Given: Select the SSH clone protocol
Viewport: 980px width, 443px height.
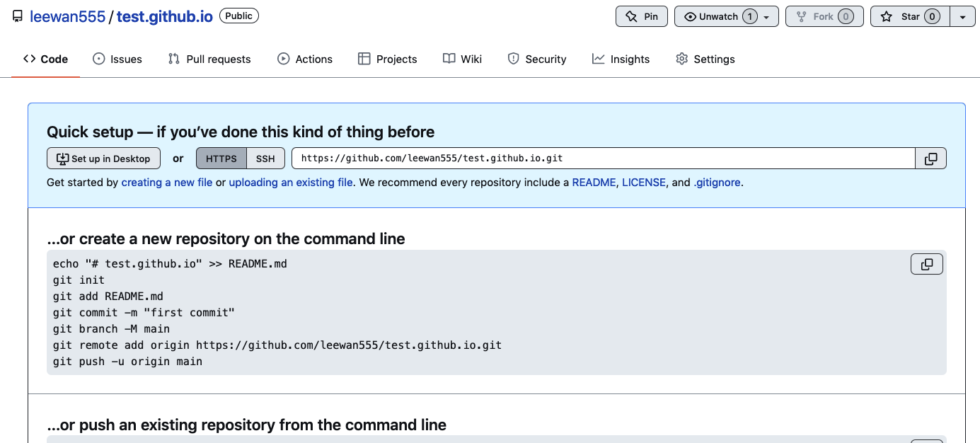Looking at the screenshot, I should pos(265,159).
